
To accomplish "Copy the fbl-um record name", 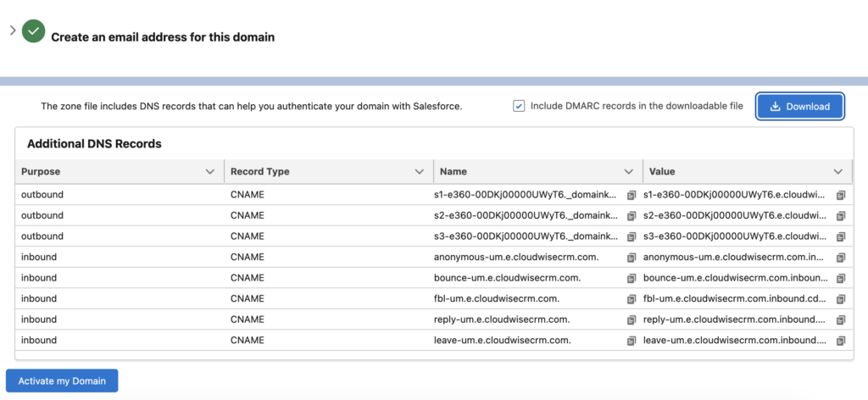I will [631, 299].
